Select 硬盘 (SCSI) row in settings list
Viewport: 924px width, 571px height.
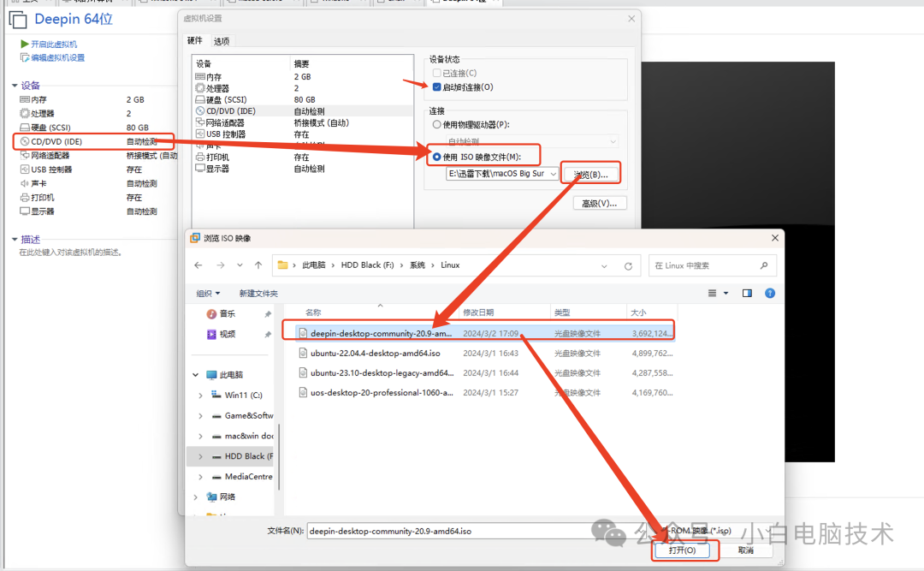pyautogui.click(x=303, y=99)
